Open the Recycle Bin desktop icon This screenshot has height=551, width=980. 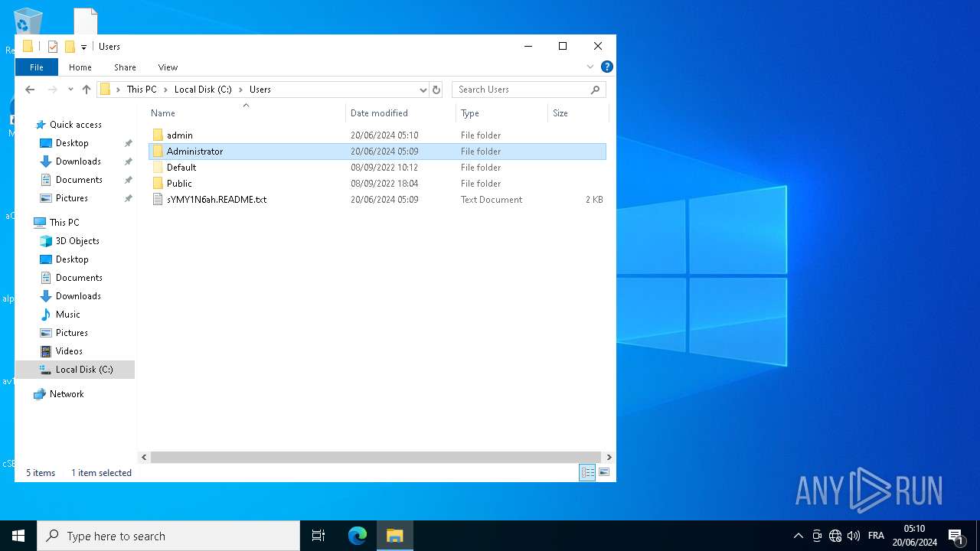[28, 23]
